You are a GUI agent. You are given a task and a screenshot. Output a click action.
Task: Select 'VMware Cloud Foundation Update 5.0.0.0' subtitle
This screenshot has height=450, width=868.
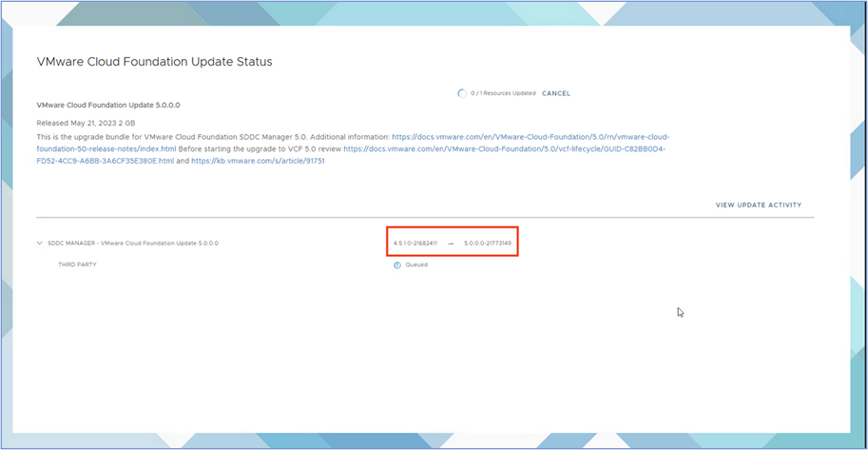[108, 105]
